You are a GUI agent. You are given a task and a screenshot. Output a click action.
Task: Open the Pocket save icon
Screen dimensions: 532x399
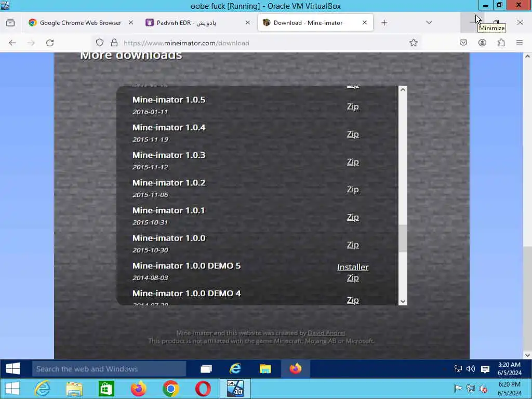pyautogui.click(x=463, y=43)
